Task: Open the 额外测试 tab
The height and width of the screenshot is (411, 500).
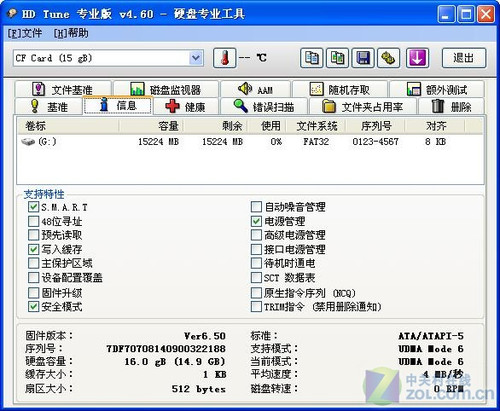Action: (x=437, y=89)
